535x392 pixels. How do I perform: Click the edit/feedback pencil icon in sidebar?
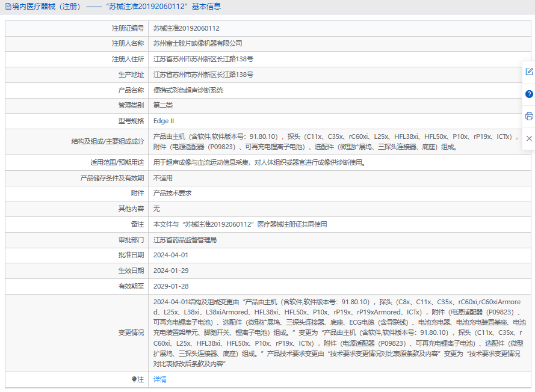coord(529,72)
